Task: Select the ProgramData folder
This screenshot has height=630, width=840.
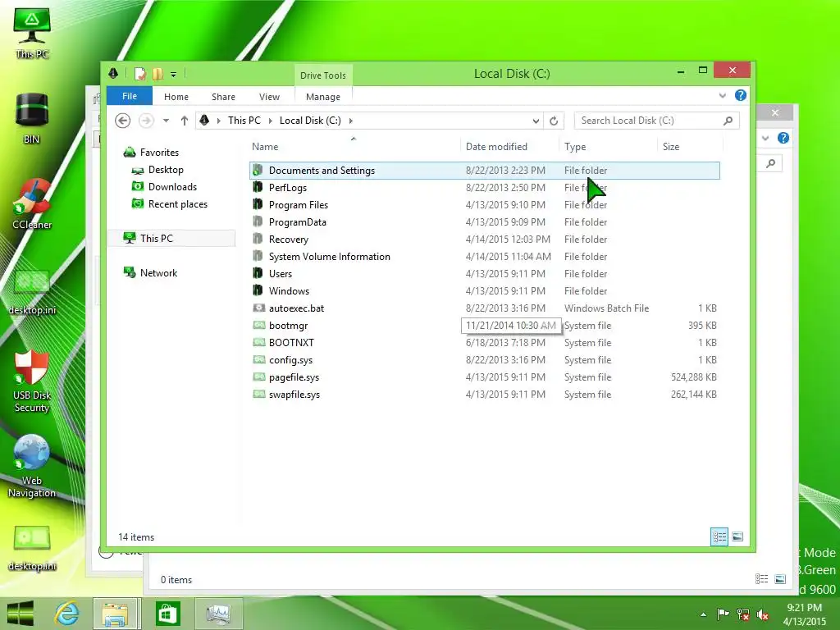Action: 484,221
